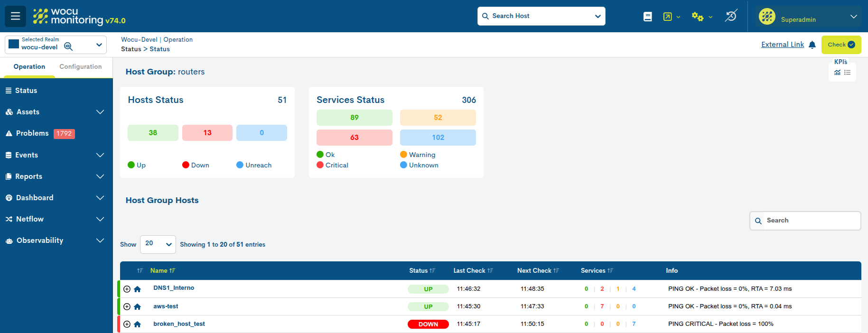This screenshot has width=868, height=333.
Task: Click the yellow Check button
Action: tap(841, 45)
